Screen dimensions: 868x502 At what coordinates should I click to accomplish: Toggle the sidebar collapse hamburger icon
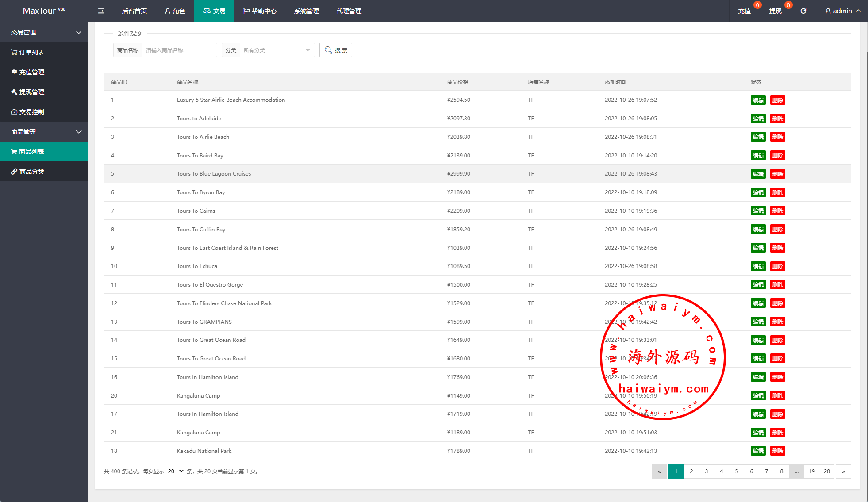tap(101, 11)
